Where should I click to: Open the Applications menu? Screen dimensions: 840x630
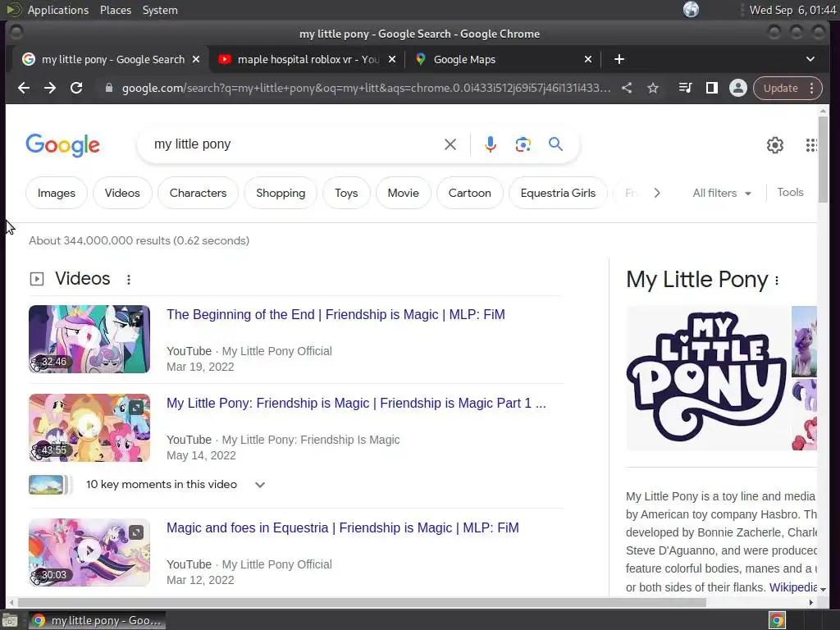pos(58,10)
